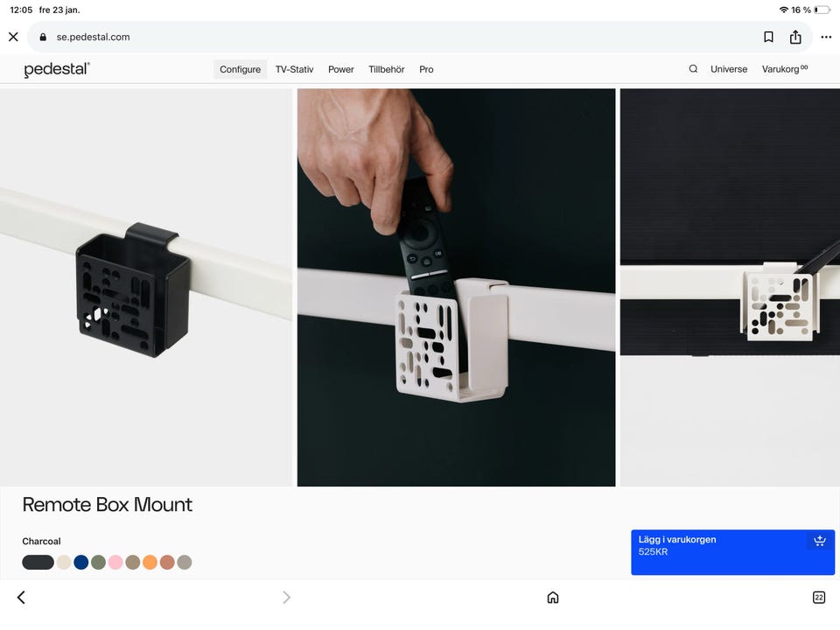Select the Charcoal color swatch
Viewport: 840px width, 630px height.
click(x=38, y=563)
